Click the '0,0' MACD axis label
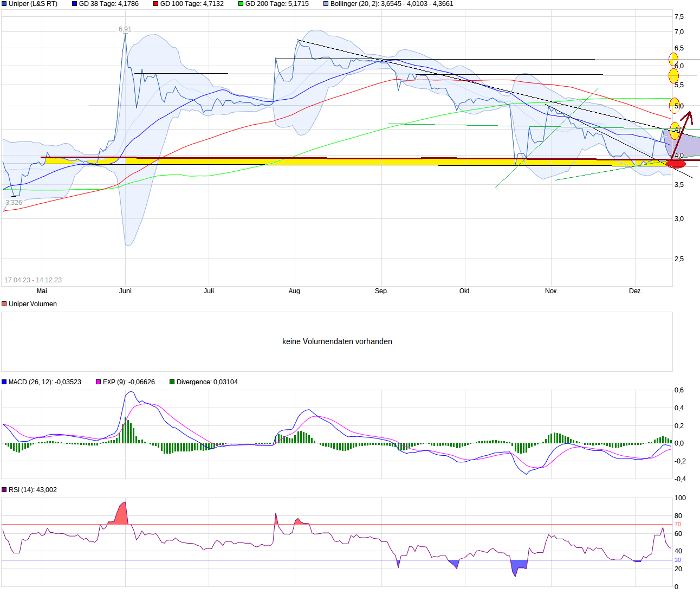Screen dimensions: 700x594 (x=679, y=443)
